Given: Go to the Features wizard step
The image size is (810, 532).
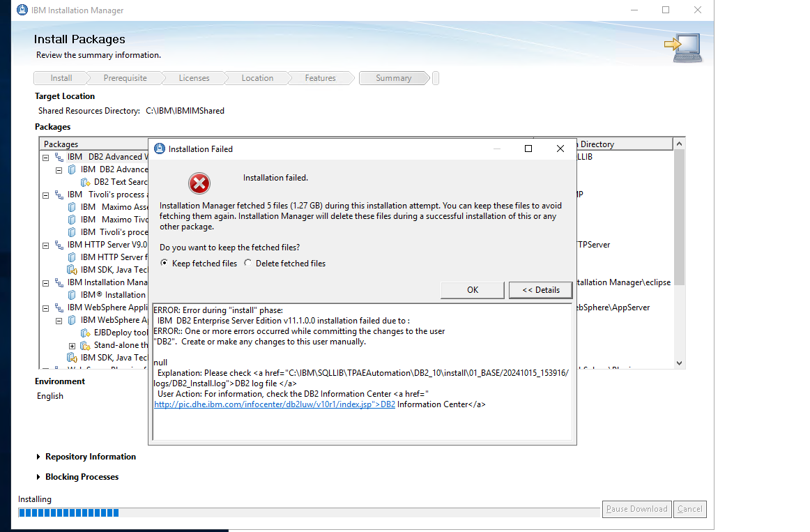Looking at the screenshot, I should pyautogui.click(x=320, y=78).
